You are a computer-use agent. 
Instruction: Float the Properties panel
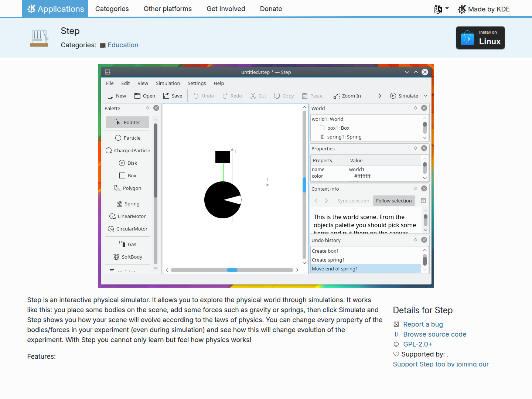416,148
